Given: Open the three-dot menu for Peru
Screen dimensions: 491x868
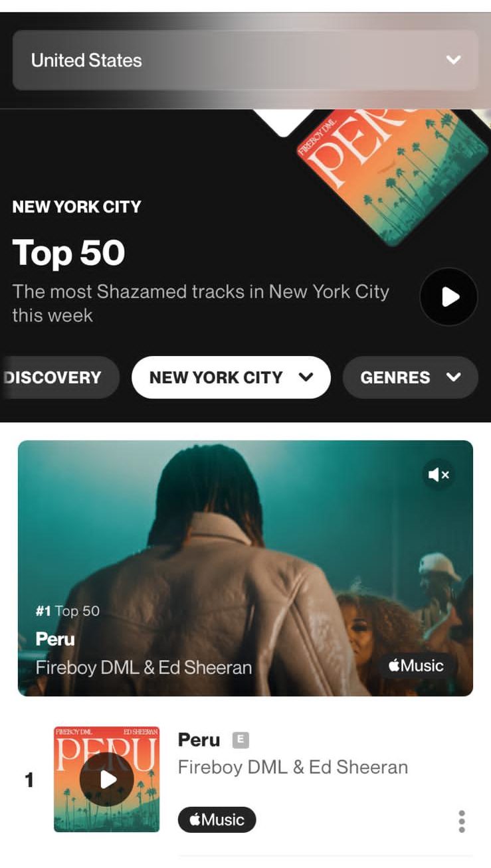Looking at the screenshot, I should (462, 822).
